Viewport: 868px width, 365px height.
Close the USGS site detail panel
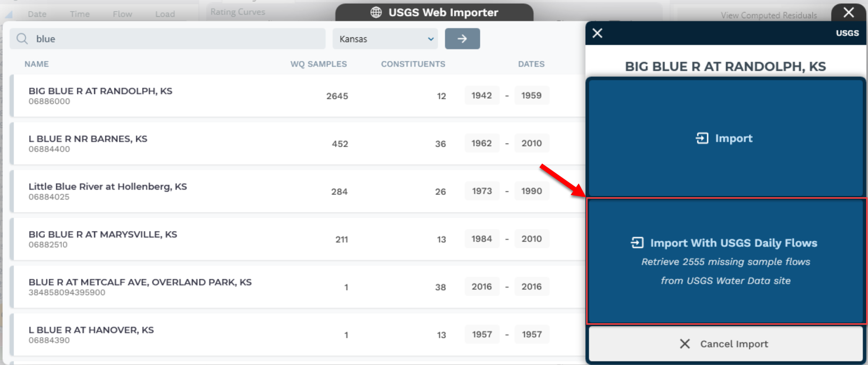(x=597, y=33)
